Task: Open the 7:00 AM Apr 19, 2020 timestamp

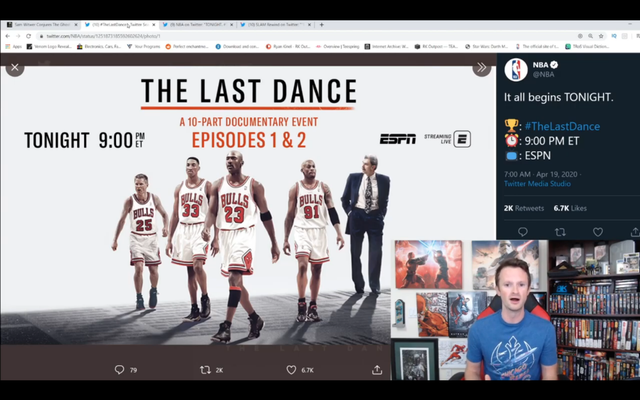Action: tap(541, 174)
